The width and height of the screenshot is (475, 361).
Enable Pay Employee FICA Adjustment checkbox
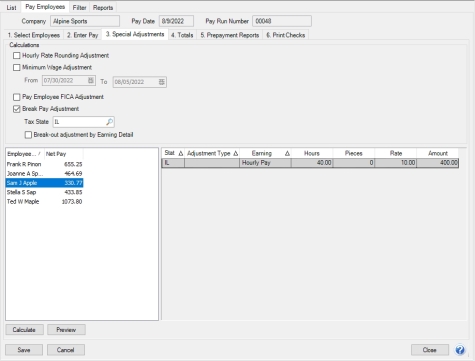coord(16,97)
